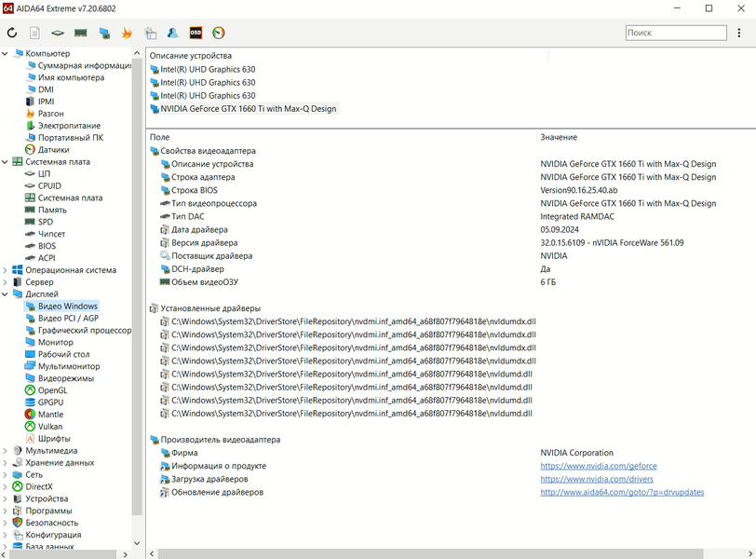This screenshot has height=559, width=756.
Task: Open the aida64.com driver updates link
Action: point(622,492)
